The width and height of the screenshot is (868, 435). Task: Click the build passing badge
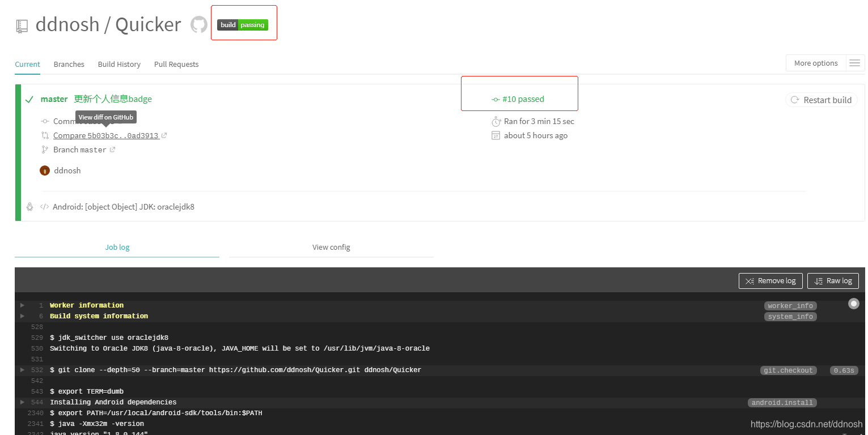click(x=243, y=25)
